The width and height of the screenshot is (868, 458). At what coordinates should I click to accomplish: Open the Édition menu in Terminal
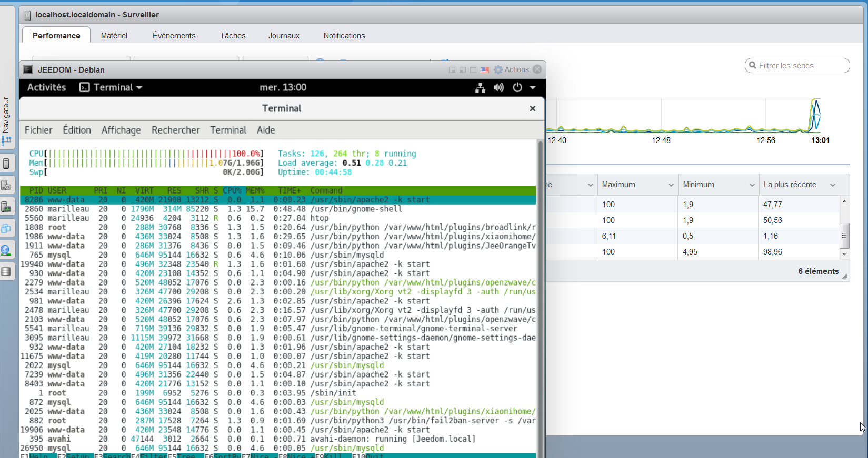click(77, 130)
